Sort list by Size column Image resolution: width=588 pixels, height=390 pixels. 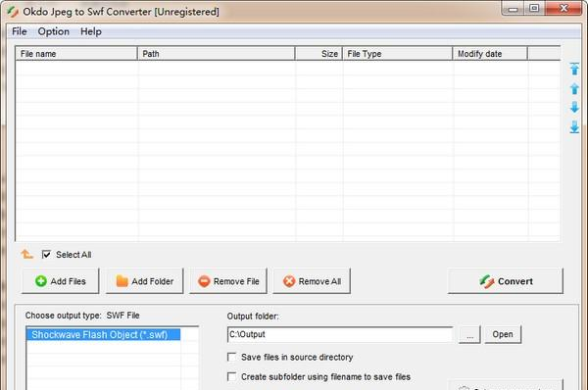tap(318, 54)
